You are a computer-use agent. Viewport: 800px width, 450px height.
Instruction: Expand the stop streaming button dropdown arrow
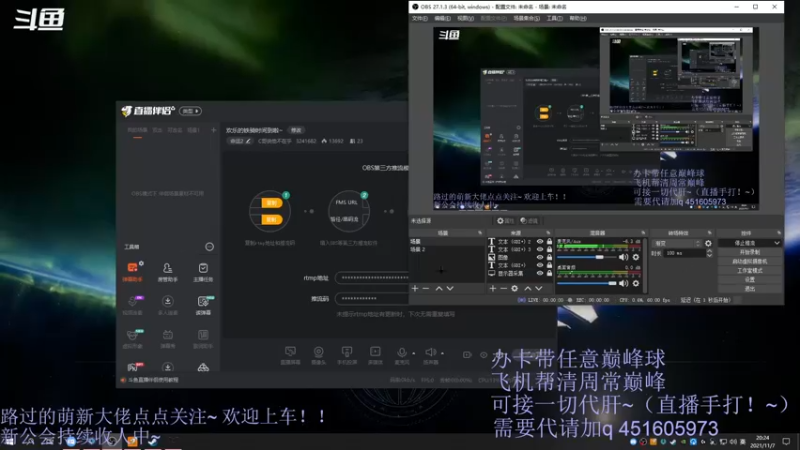[x=777, y=243]
